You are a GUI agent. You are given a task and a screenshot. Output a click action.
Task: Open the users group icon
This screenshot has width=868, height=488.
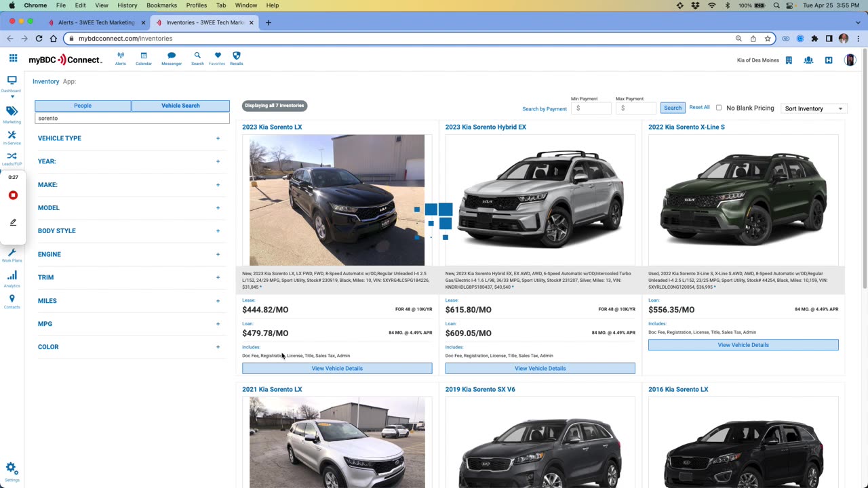pos(808,60)
